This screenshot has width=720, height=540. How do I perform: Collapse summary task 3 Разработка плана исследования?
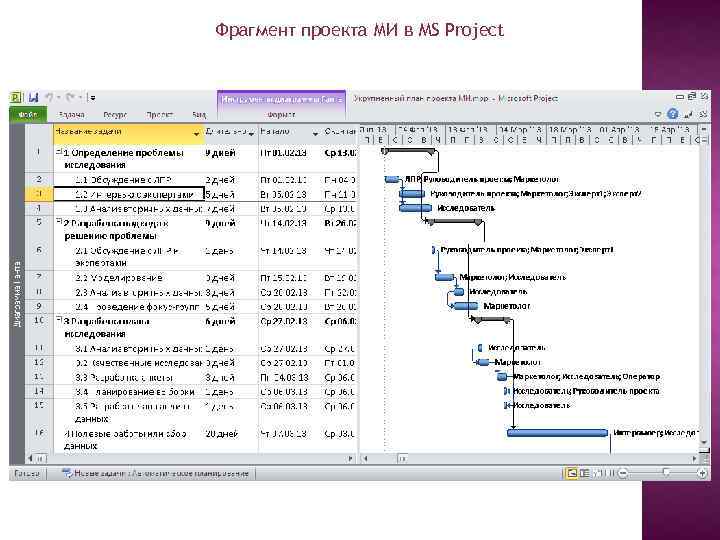[58, 320]
